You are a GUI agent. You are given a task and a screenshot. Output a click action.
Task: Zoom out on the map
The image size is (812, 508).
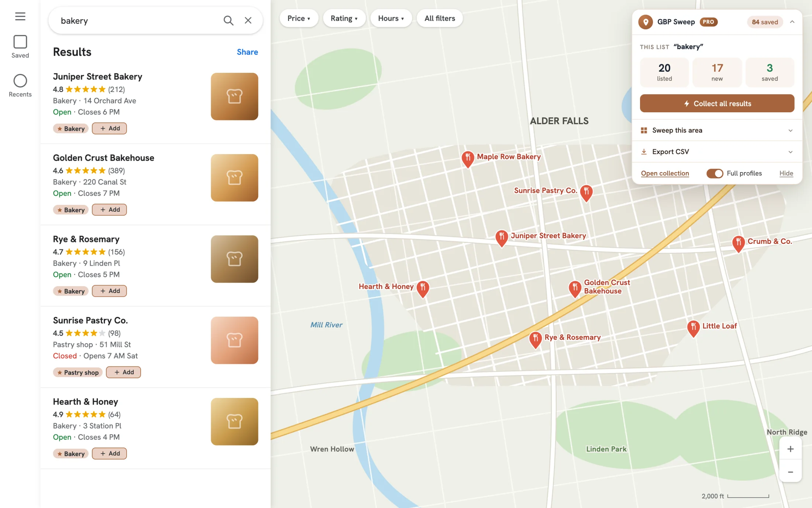(790, 472)
